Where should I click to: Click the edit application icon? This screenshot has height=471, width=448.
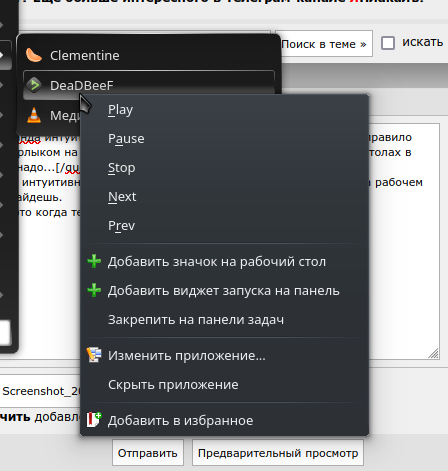point(94,355)
